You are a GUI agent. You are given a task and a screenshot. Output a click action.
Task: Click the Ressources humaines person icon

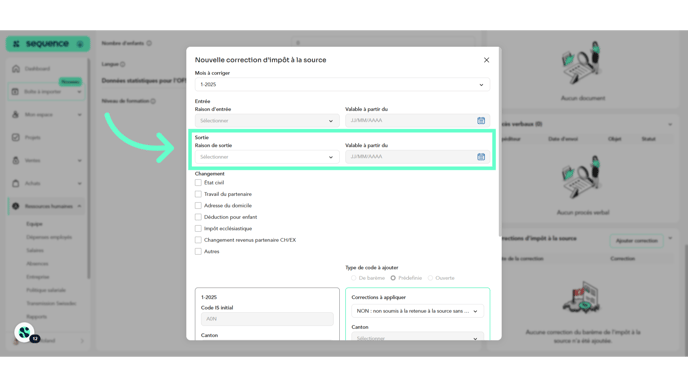click(15, 206)
